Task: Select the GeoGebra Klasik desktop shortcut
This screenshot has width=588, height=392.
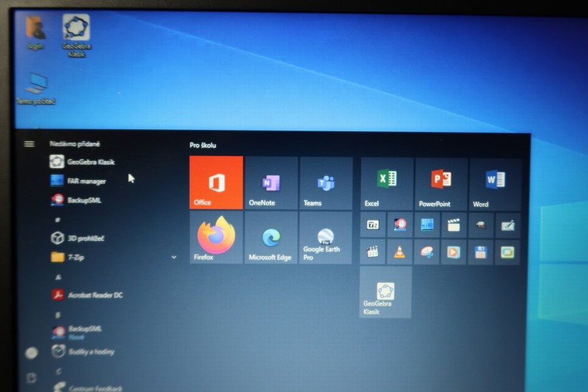Action: click(76, 36)
